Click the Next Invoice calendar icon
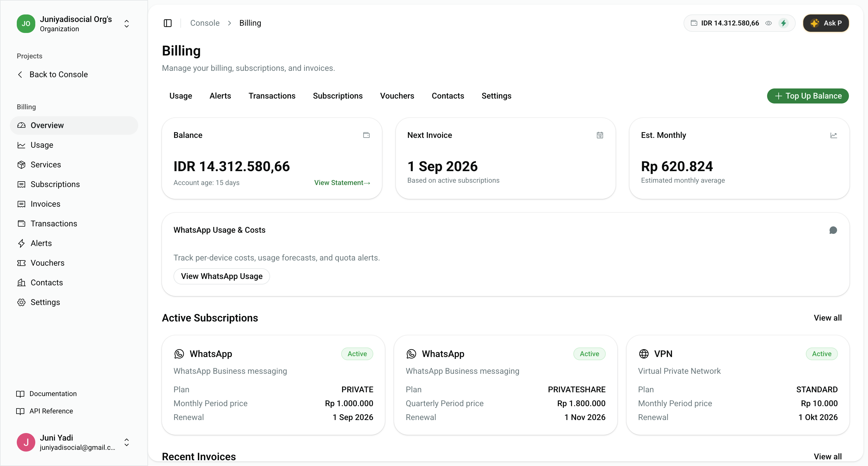 pyautogui.click(x=600, y=135)
